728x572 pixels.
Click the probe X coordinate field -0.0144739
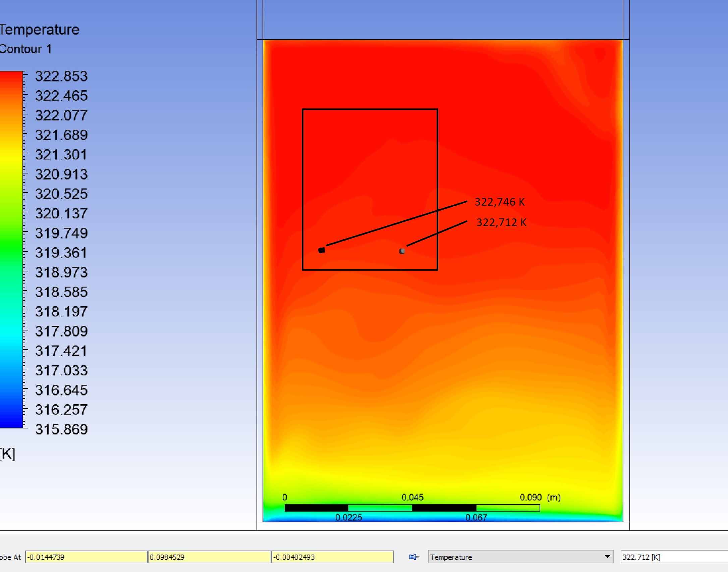tap(86, 557)
